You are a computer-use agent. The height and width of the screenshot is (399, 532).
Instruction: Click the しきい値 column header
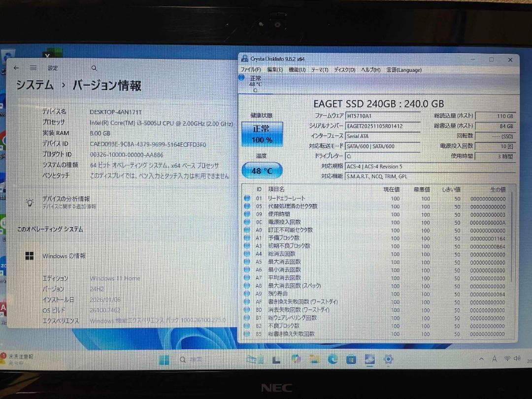(451, 189)
